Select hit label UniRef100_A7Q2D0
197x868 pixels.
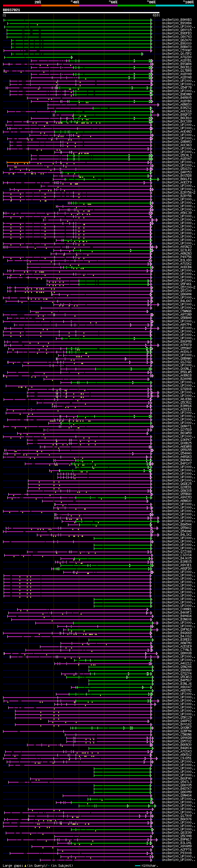pyautogui.click(x=177, y=57)
